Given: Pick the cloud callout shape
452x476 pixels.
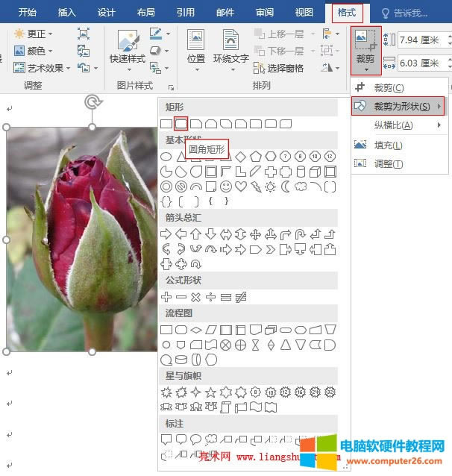Looking at the screenshot, I should point(211,439).
